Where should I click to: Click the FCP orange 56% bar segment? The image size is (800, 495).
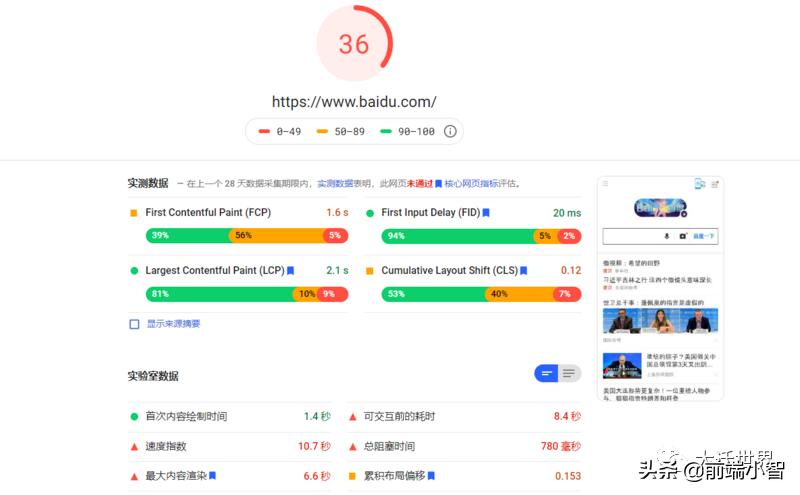click(276, 235)
